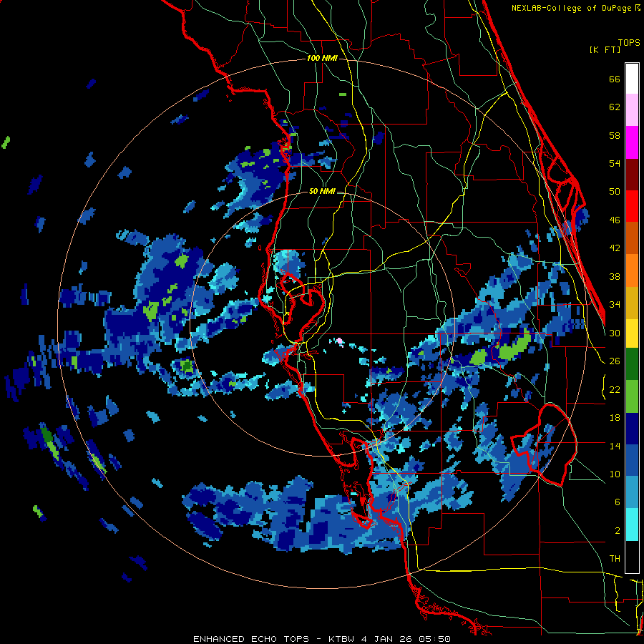Screen dimensions: 644x644
Task: Click the 100 NMI range ring label
Action: (322, 59)
